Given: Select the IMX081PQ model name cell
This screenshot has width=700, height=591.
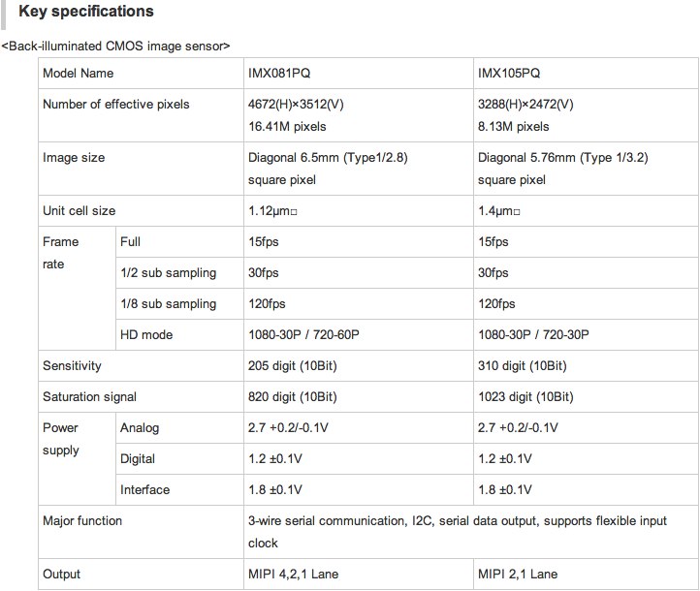Looking at the screenshot, I should click(281, 74).
